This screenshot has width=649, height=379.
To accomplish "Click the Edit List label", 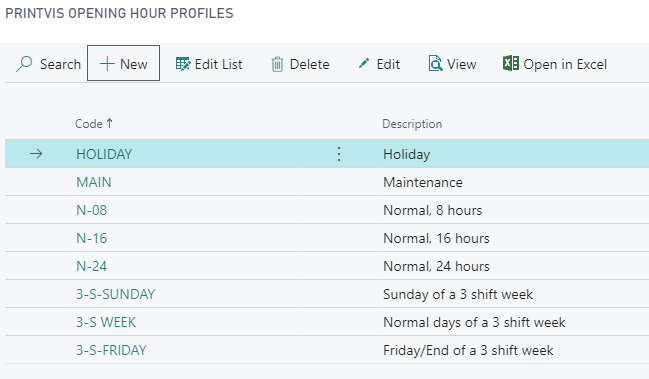I will [219, 64].
